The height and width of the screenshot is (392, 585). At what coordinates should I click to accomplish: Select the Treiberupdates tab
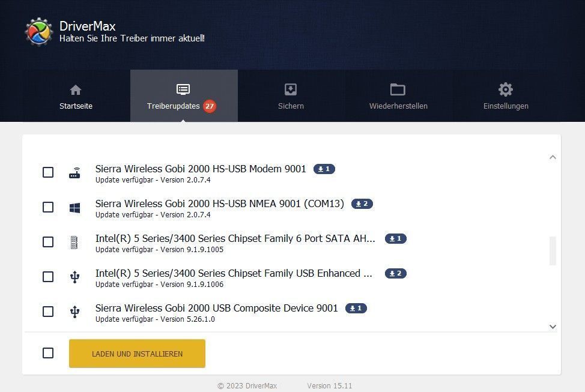click(184, 96)
